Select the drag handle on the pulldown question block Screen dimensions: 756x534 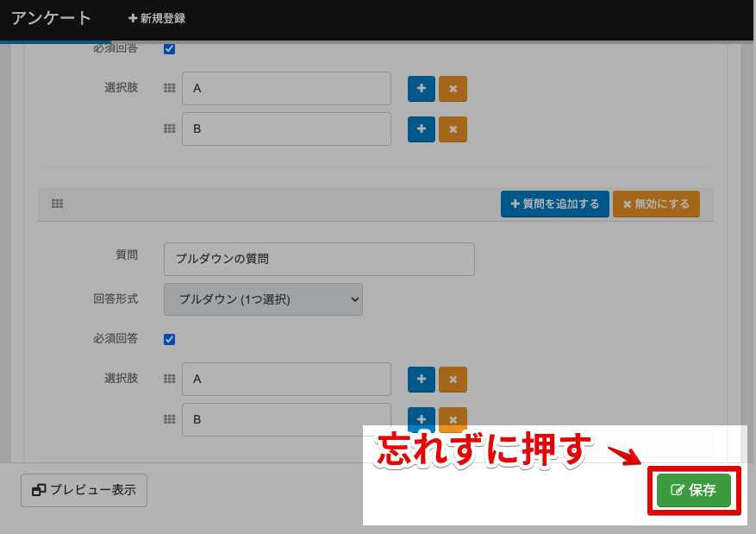click(57, 204)
